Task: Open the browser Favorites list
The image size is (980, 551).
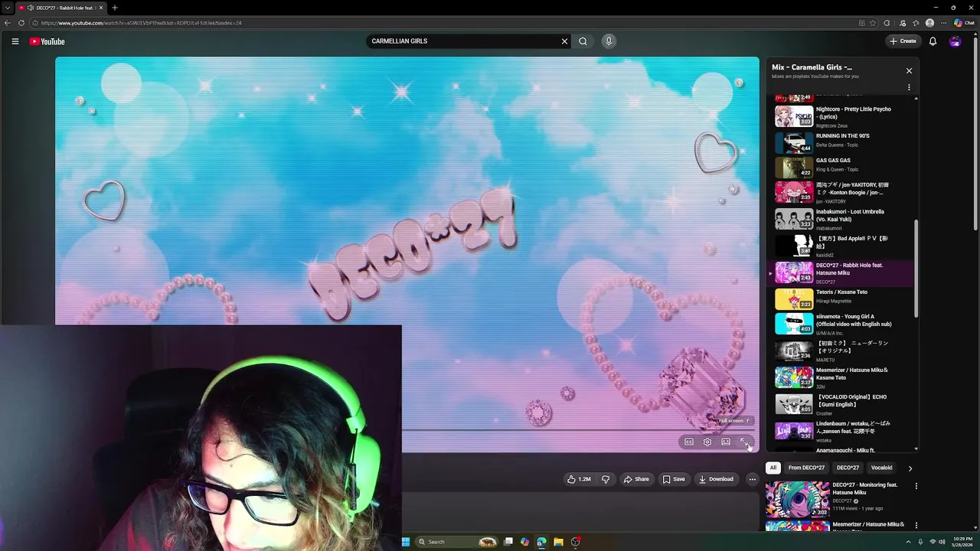Action: tap(916, 23)
